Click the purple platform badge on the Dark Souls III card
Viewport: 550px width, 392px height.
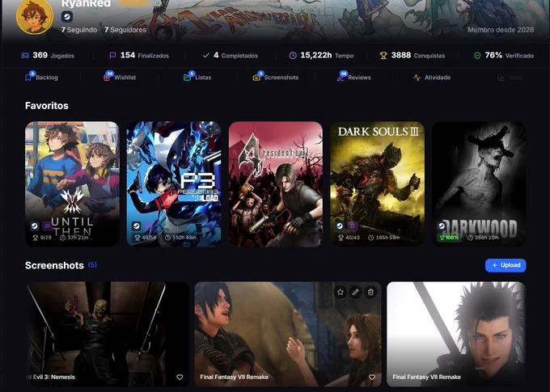352,226
